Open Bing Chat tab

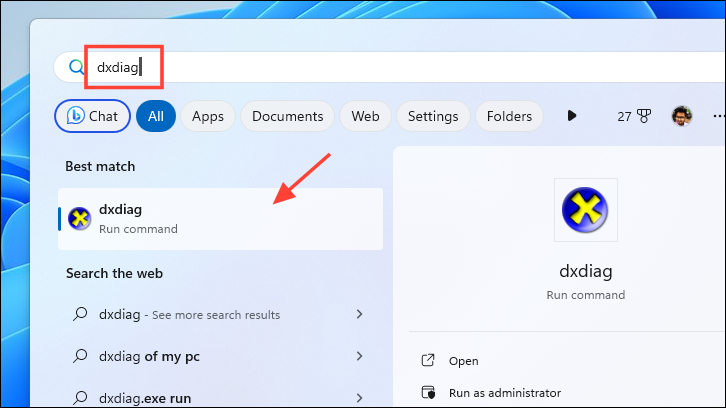coord(93,116)
